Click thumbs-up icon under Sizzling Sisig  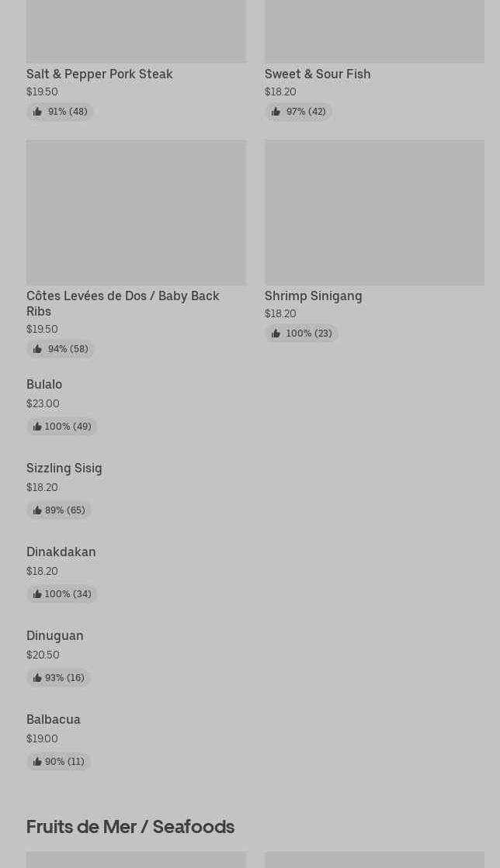click(x=37, y=510)
